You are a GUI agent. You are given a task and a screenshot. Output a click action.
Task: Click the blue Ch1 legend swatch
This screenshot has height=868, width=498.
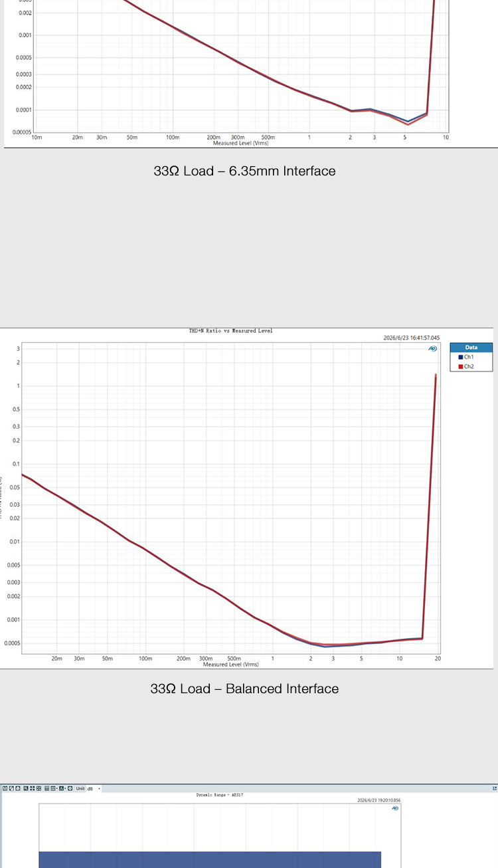460,357
